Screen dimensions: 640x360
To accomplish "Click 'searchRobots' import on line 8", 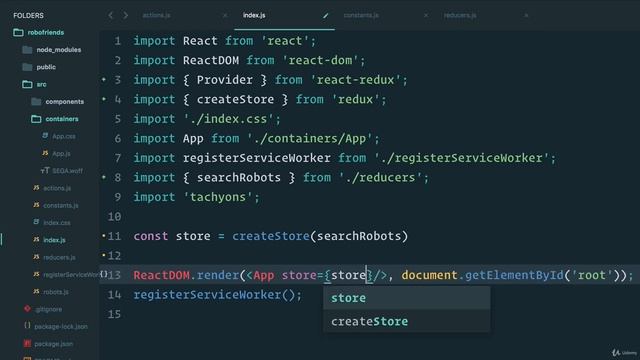I will pos(239,178).
